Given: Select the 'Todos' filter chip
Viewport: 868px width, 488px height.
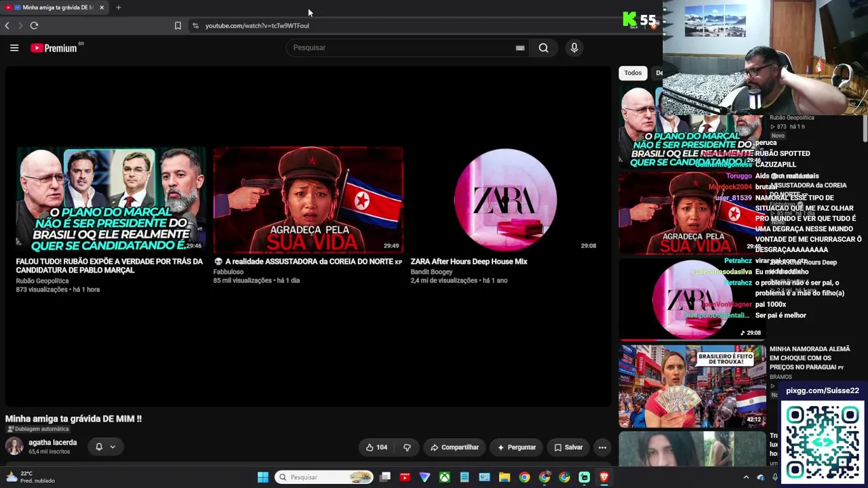Looking at the screenshot, I should (633, 73).
